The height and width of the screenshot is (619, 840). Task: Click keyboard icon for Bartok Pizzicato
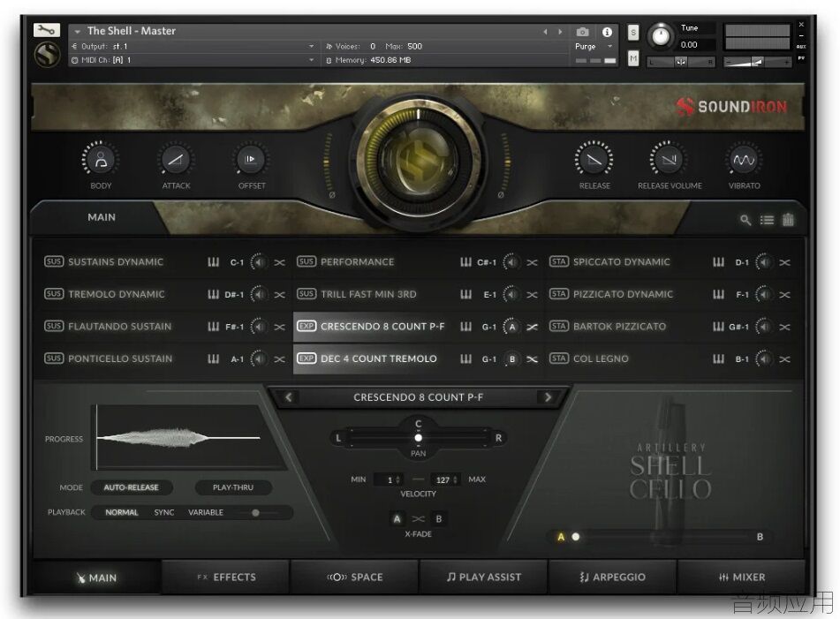pyautogui.click(x=718, y=327)
